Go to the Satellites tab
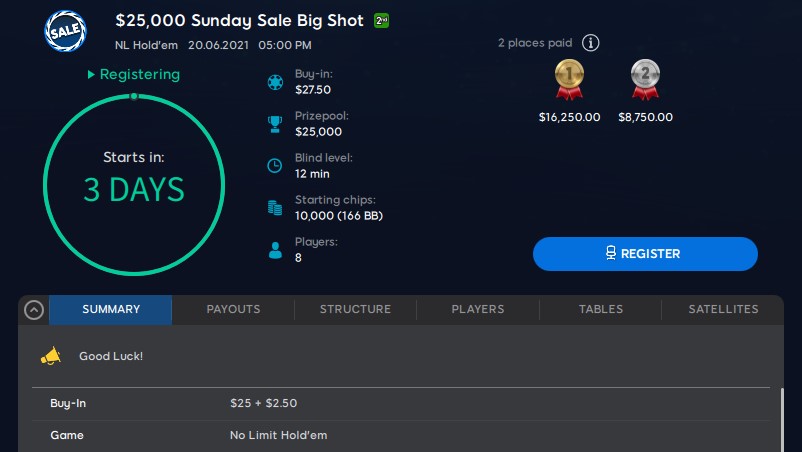Image resolution: width=802 pixels, height=452 pixels. tap(723, 310)
